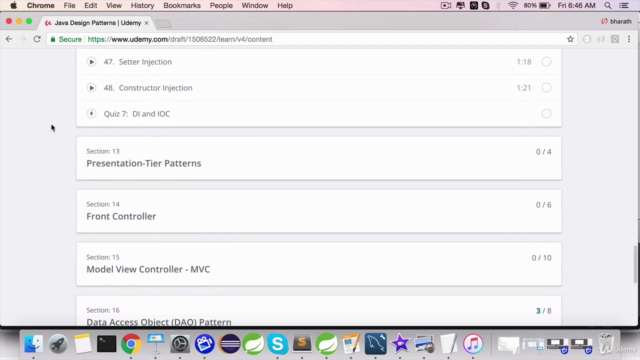Open the Chrome application menu
This screenshot has height=360, width=640.
tap(40, 6)
